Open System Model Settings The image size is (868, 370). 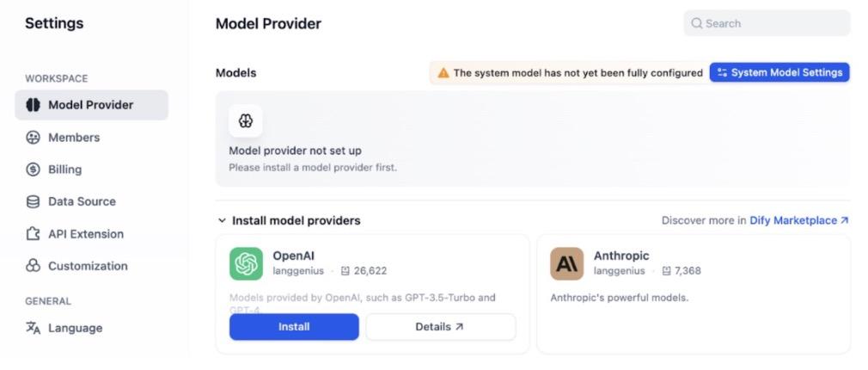[x=779, y=73]
